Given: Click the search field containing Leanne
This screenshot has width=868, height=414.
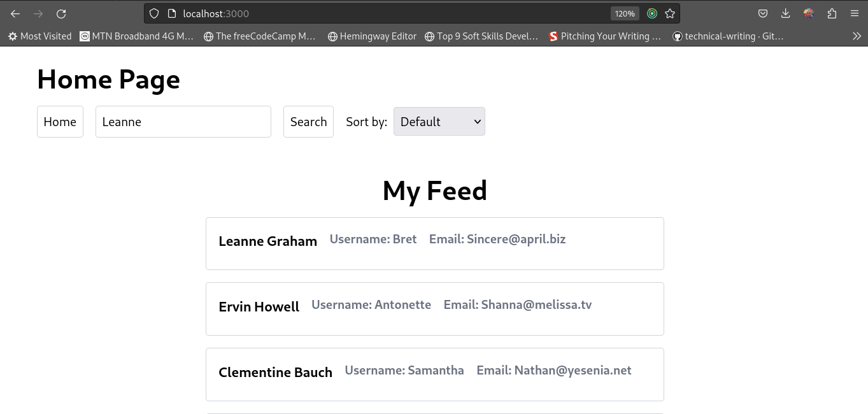Looking at the screenshot, I should [183, 122].
